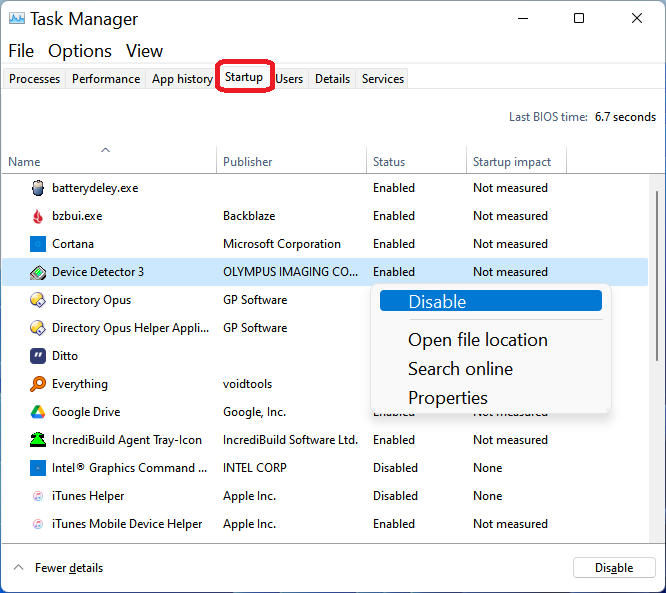
Task: Click the Google, Inc. publisher cell
Action: [254, 412]
